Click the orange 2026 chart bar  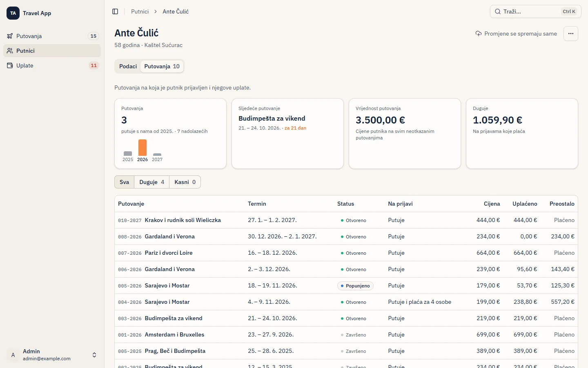point(143,148)
